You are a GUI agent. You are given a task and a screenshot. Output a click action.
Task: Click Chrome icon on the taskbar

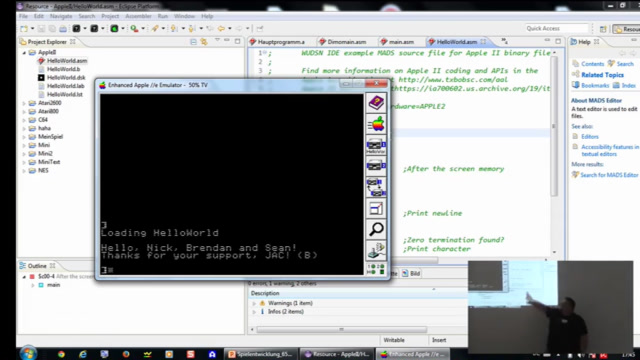point(61,354)
